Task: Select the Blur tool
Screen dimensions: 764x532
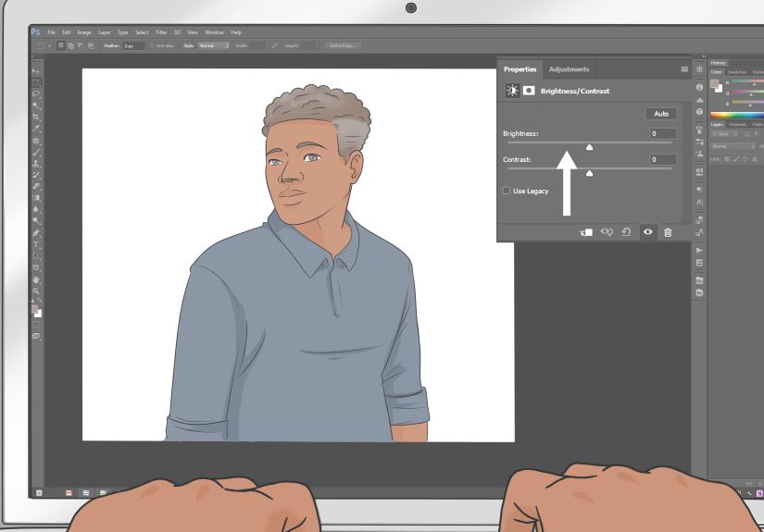Action: coord(36,209)
